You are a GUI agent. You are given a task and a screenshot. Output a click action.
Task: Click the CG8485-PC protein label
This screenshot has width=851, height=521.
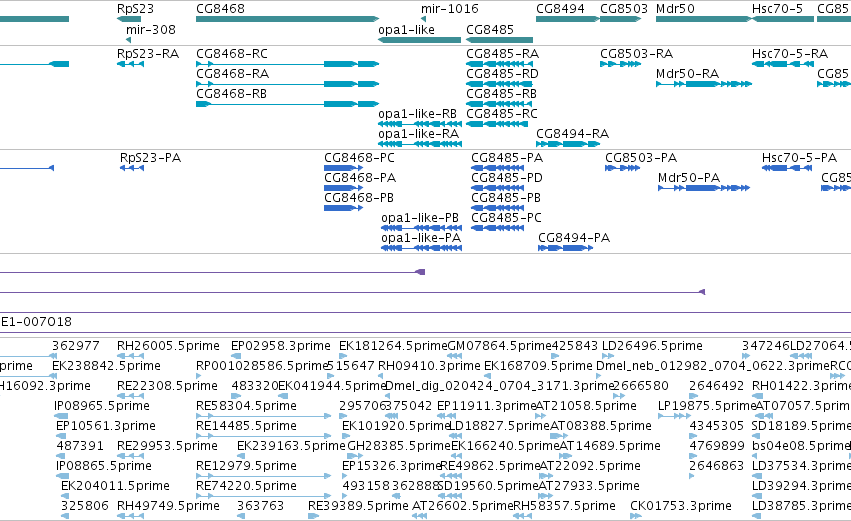[506, 218]
